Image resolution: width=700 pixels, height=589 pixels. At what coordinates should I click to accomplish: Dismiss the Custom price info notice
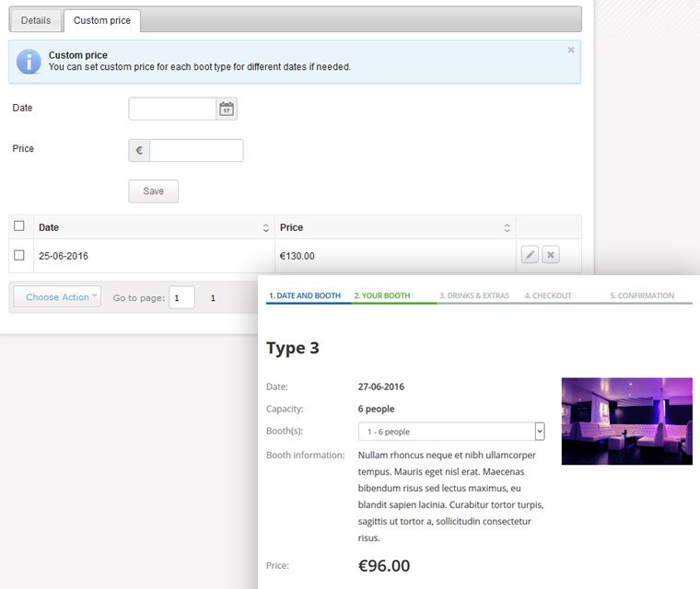(x=570, y=50)
